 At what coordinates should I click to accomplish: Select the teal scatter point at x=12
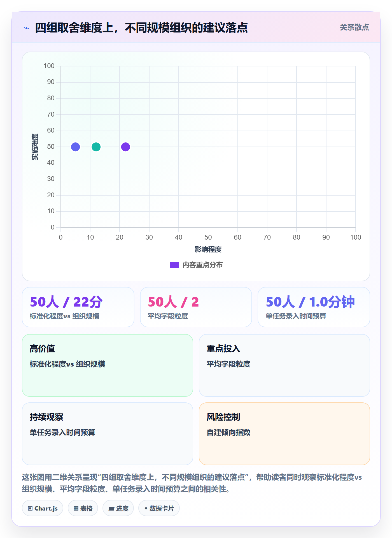(96, 147)
